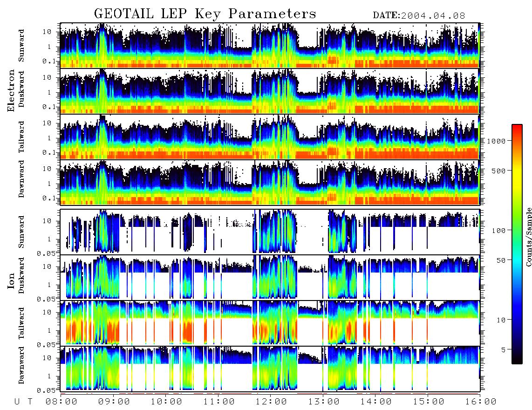Click the 50 value on color scale
The image size is (532, 410).
coord(501,260)
